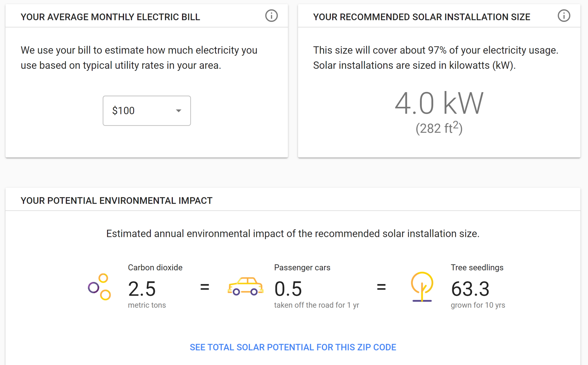Click the 4.0 kW recommended size value
588x365 pixels.
click(x=439, y=103)
